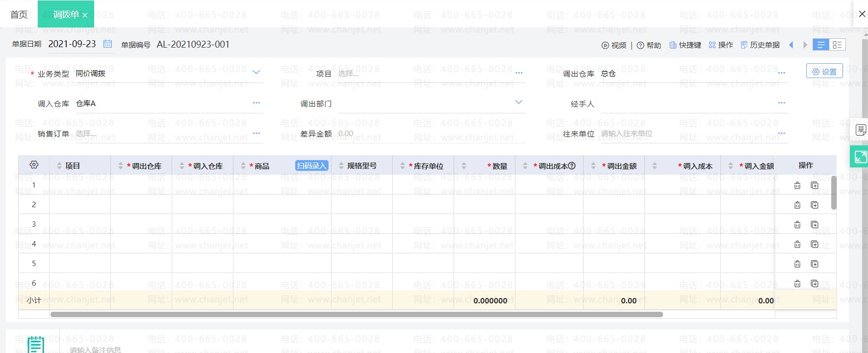The image size is (868, 353).
Task: Sort by the incoming amount column
Action: pyautogui.click(x=731, y=166)
